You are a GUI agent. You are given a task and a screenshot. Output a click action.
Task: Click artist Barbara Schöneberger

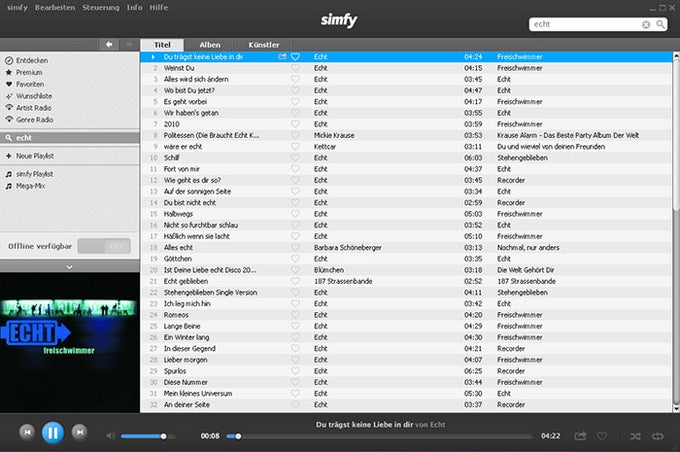tap(348, 248)
